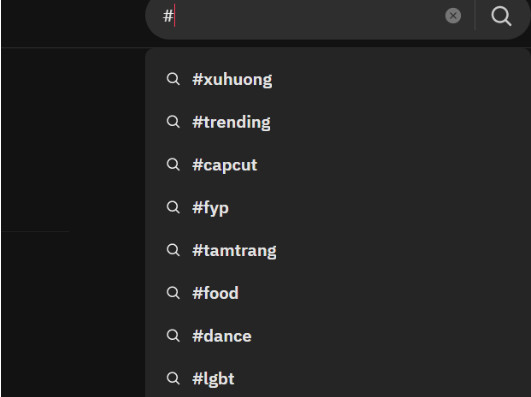Click the magnifier icon beside #xuhuong

173,79
